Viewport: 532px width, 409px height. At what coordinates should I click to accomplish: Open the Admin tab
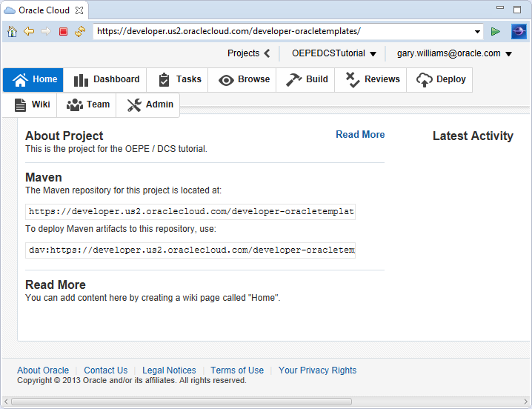148,104
